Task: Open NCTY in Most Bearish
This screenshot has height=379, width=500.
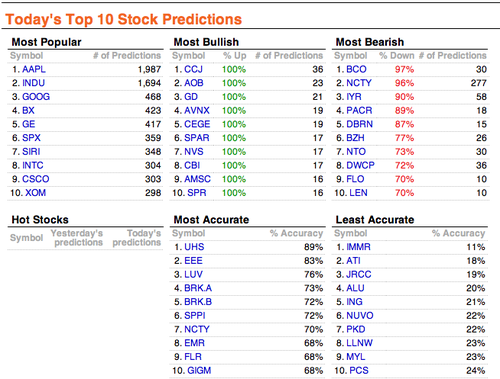Action: click(359, 83)
